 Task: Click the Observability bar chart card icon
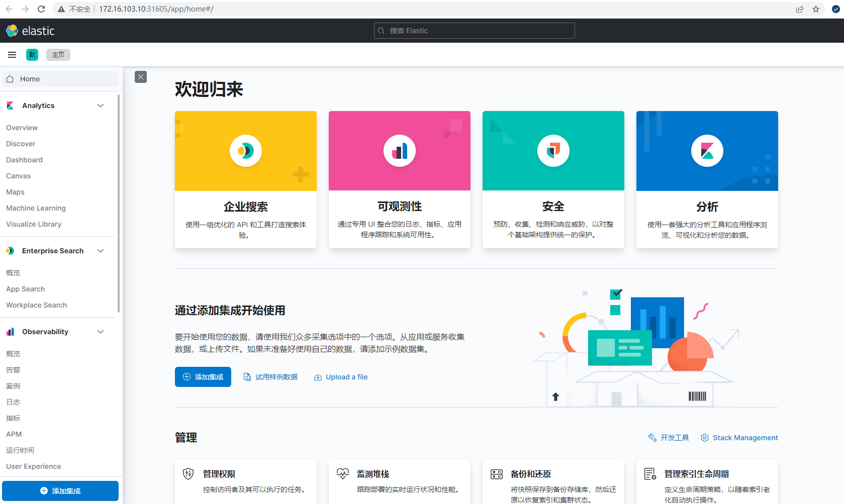(400, 151)
